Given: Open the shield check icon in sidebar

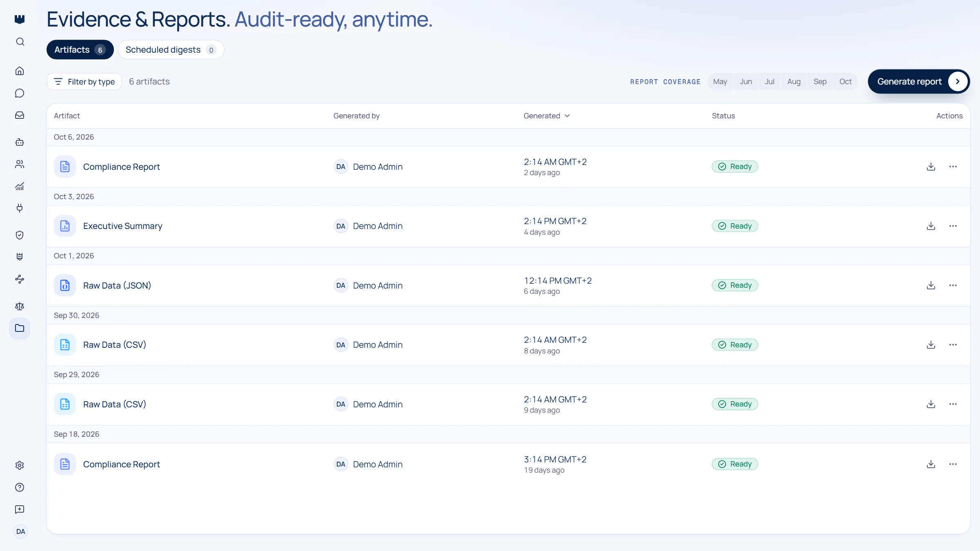Looking at the screenshot, I should pos(20,235).
